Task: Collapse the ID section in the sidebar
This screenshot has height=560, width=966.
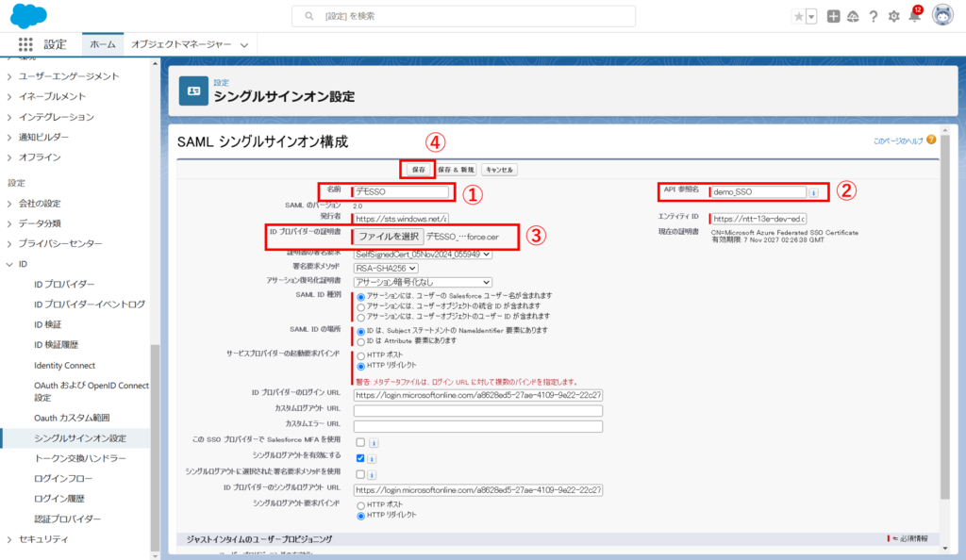Action: click(x=9, y=264)
